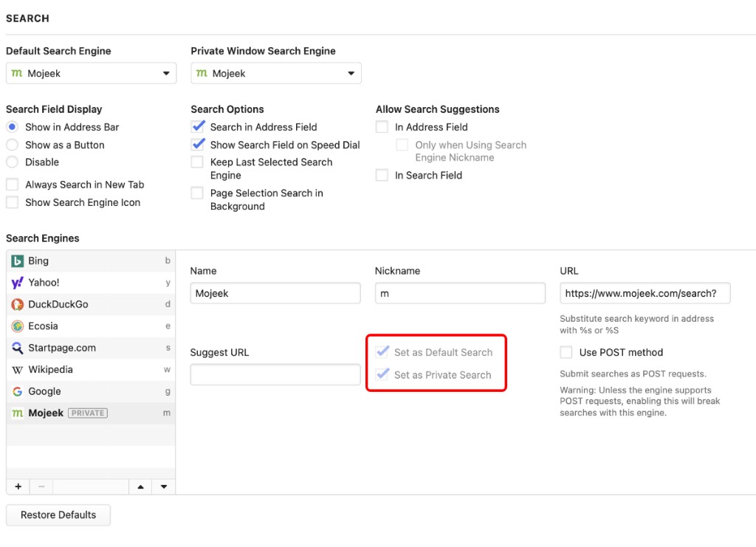The width and height of the screenshot is (756, 547).
Task: Click the 'Allow Search Suggestions' heading
Action: [x=437, y=109]
